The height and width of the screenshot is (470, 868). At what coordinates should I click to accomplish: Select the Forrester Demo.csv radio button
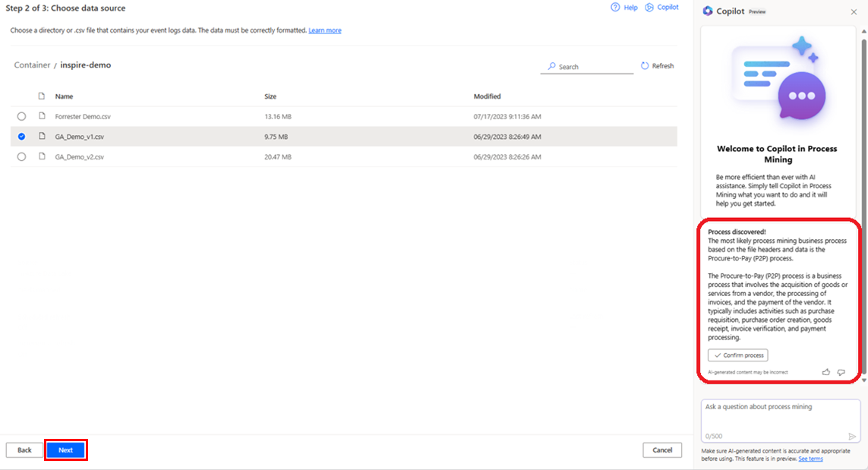[x=21, y=116]
